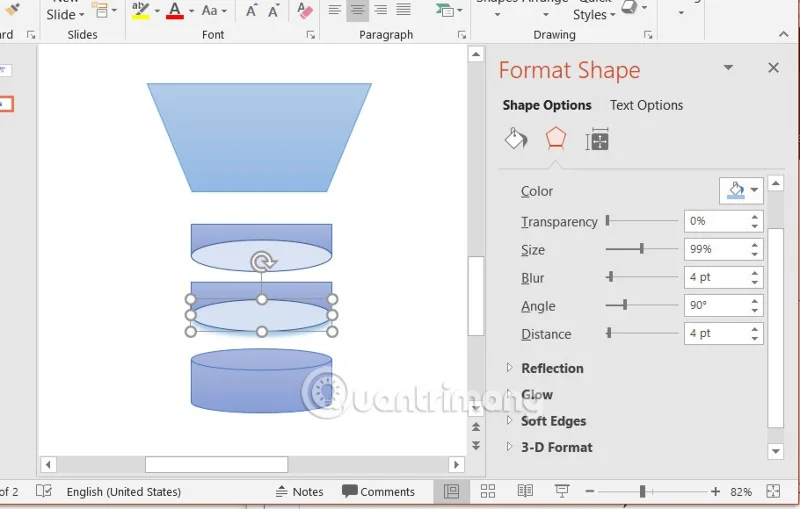Open the spell check book icon

44,491
